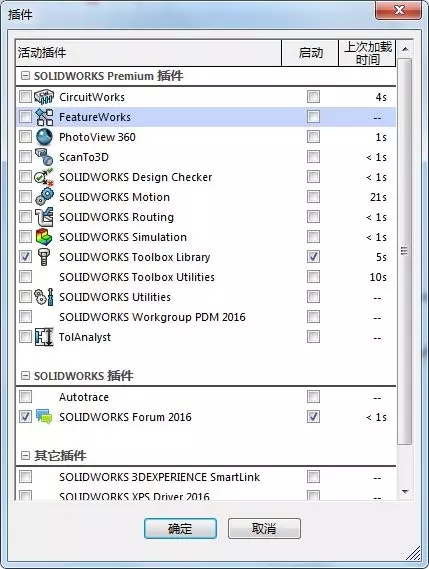Viewport: 429px width, 569px height.
Task: Click 确定 to confirm plugins
Action: coord(180,528)
